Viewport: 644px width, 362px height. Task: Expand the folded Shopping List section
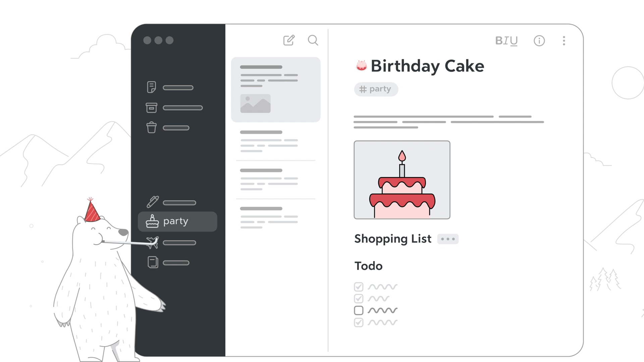coord(448,239)
